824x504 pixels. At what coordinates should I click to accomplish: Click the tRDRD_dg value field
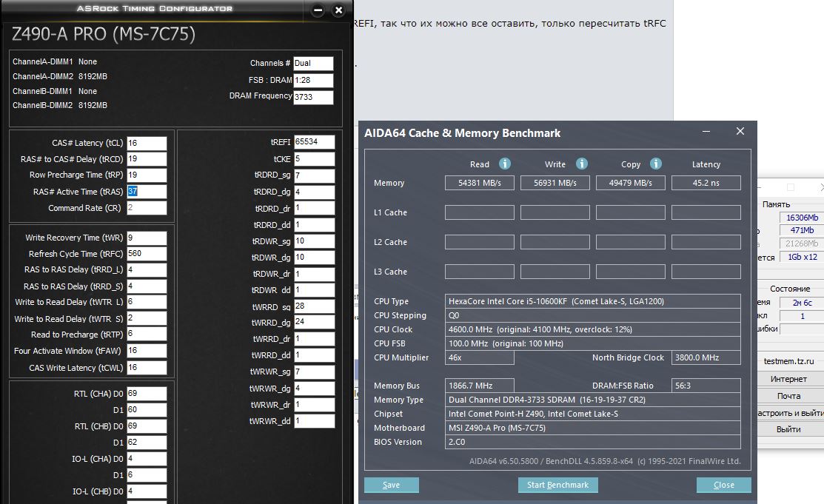click(x=314, y=192)
